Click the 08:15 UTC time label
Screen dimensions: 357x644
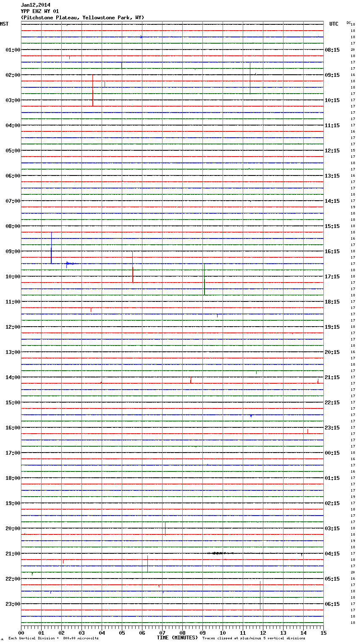(x=332, y=50)
